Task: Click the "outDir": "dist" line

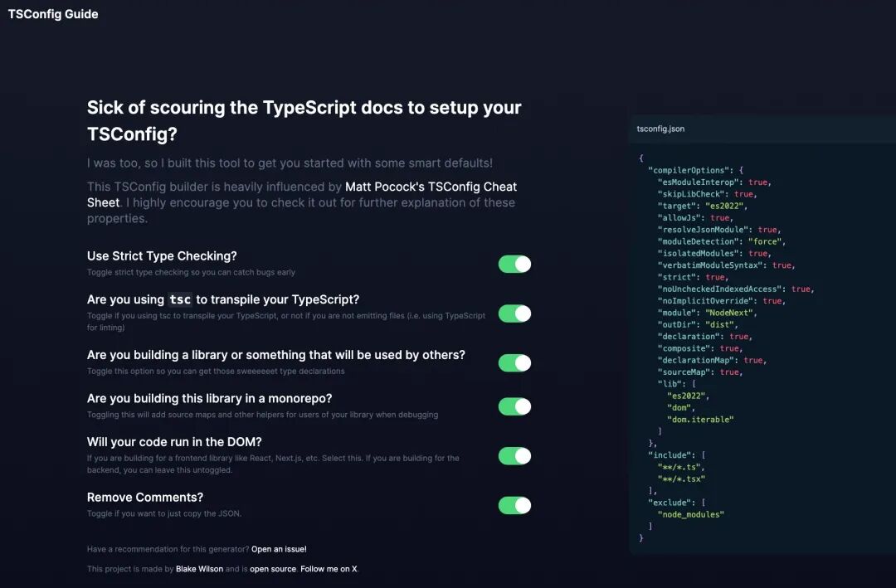Action: tap(697, 324)
